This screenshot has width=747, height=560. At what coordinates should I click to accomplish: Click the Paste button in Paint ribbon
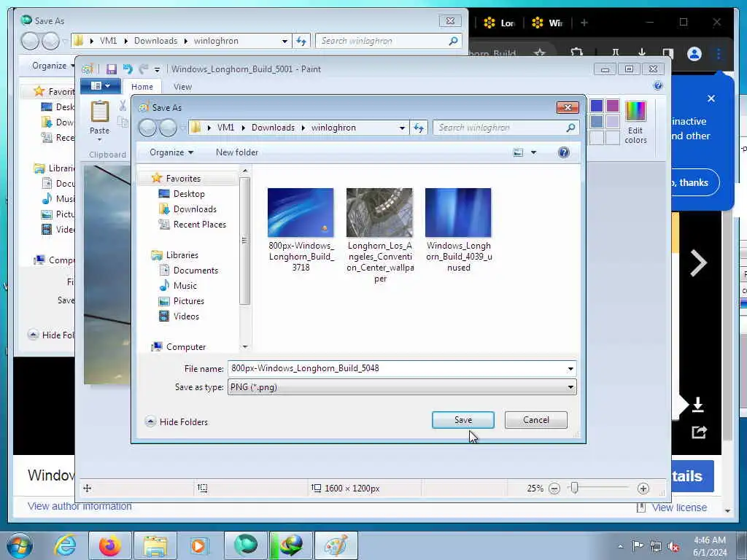[99, 121]
